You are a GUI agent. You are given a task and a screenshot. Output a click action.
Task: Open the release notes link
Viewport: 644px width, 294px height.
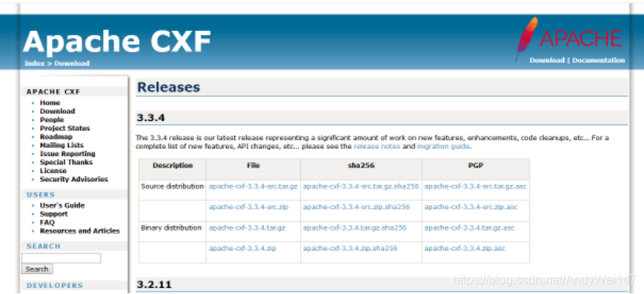tap(376, 147)
